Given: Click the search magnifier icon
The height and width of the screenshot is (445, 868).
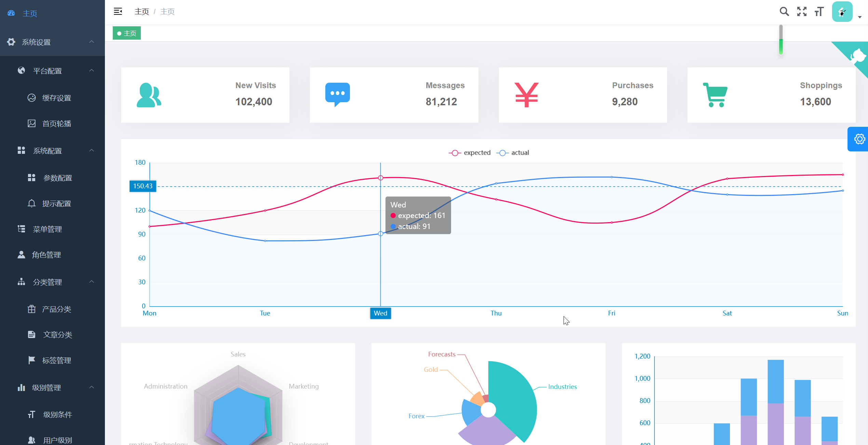Looking at the screenshot, I should tap(784, 12).
